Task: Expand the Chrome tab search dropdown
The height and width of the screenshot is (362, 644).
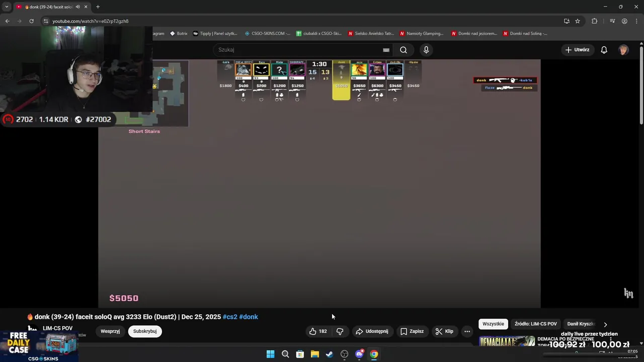Action: coord(7,7)
